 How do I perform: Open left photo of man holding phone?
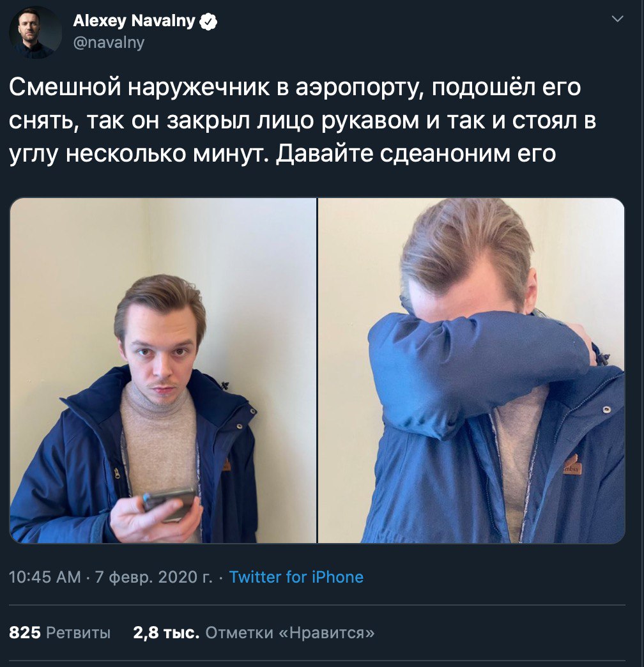163,371
